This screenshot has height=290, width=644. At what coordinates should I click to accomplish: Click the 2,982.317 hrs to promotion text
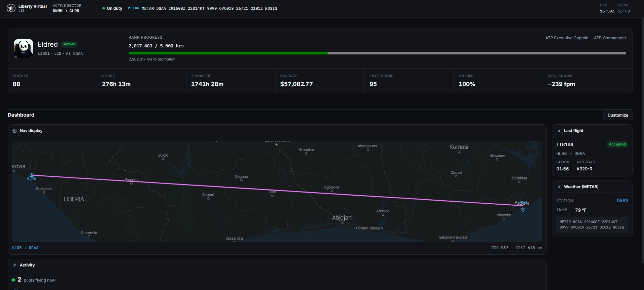[152, 59]
